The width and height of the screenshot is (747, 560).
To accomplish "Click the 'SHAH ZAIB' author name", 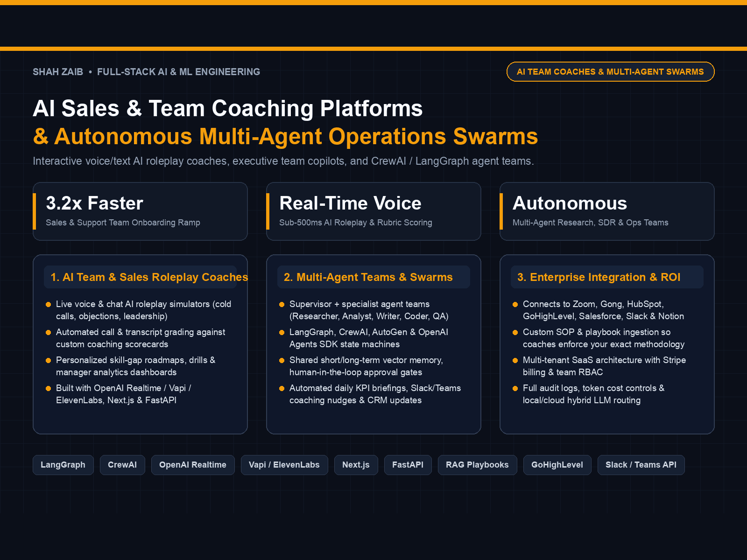I will click(58, 72).
